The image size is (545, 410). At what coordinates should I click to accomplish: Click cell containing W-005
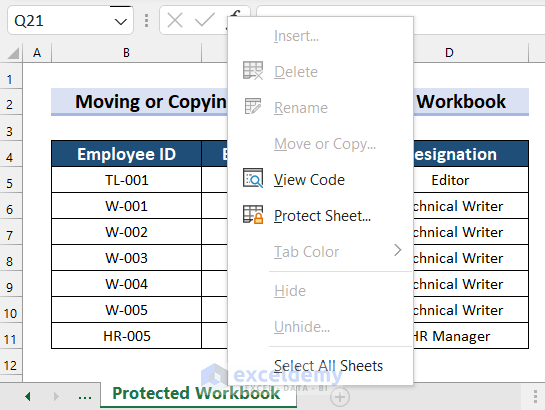point(127,310)
